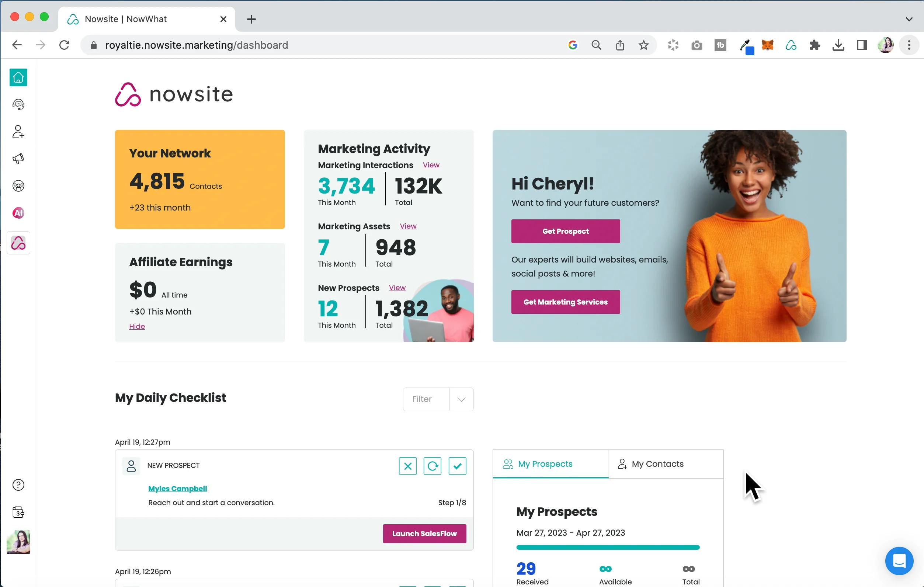Mark the Myles Campbell task complete with the checkmark

tap(457, 466)
